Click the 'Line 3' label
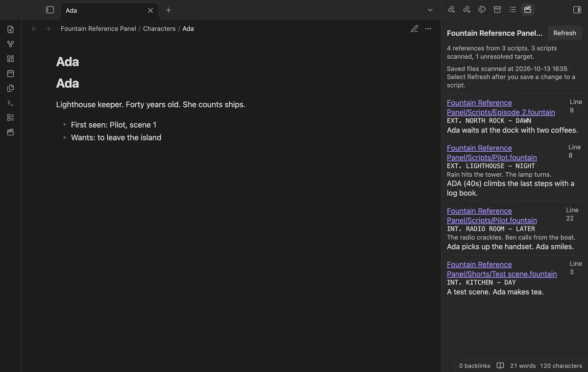Viewport: 588px width, 372px height. tap(576, 267)
